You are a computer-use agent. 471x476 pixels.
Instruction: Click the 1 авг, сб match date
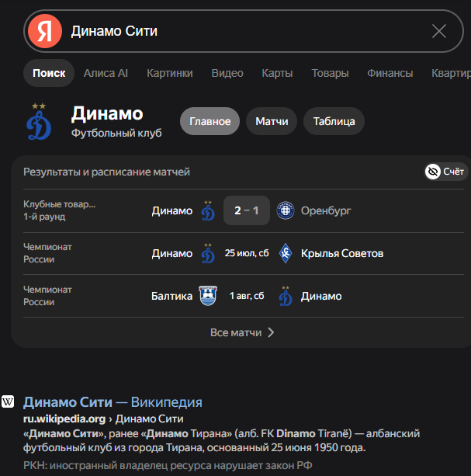click(247, 296)
